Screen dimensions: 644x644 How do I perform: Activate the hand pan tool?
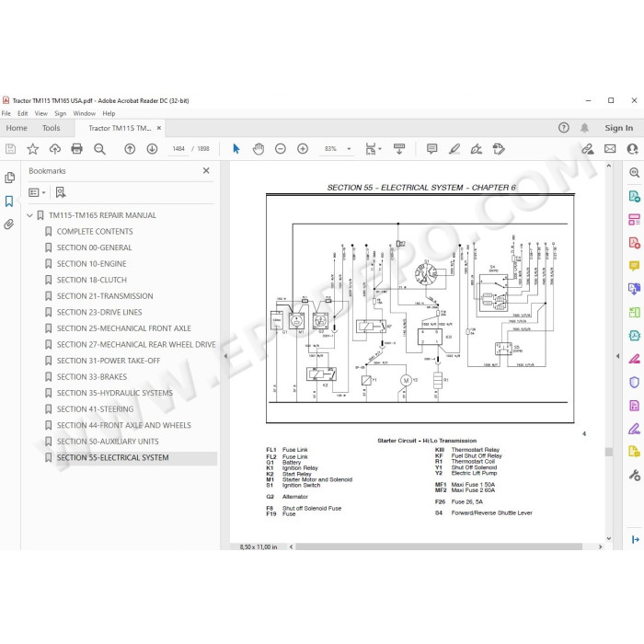pos(259,149)
